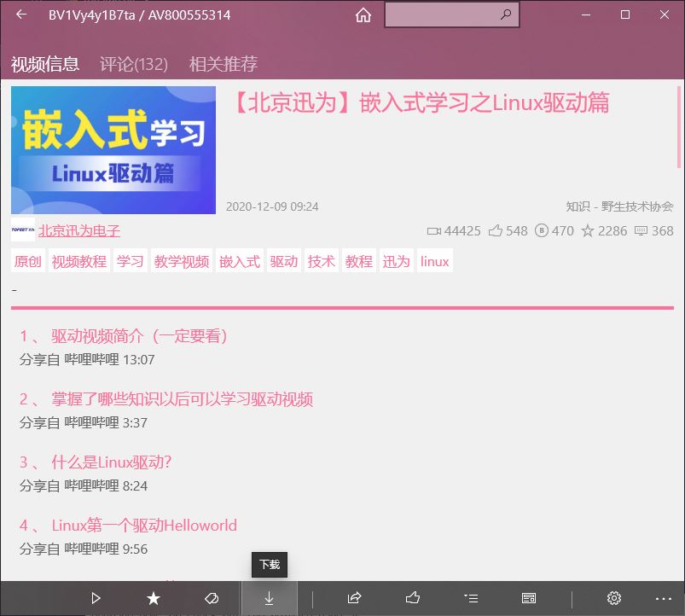This screenshot has width=685, height=616.
Task: Select the 迅为 tag
Action: tap(396, 261)
